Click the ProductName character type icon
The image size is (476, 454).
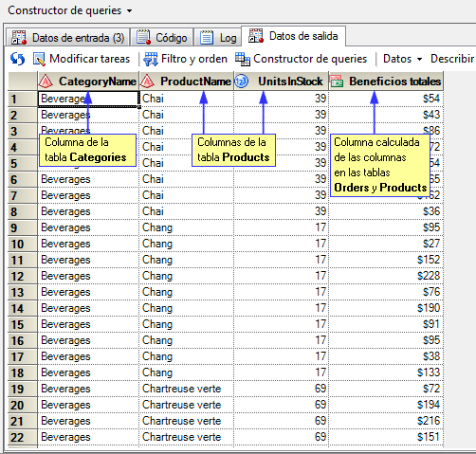coord(147,82)
